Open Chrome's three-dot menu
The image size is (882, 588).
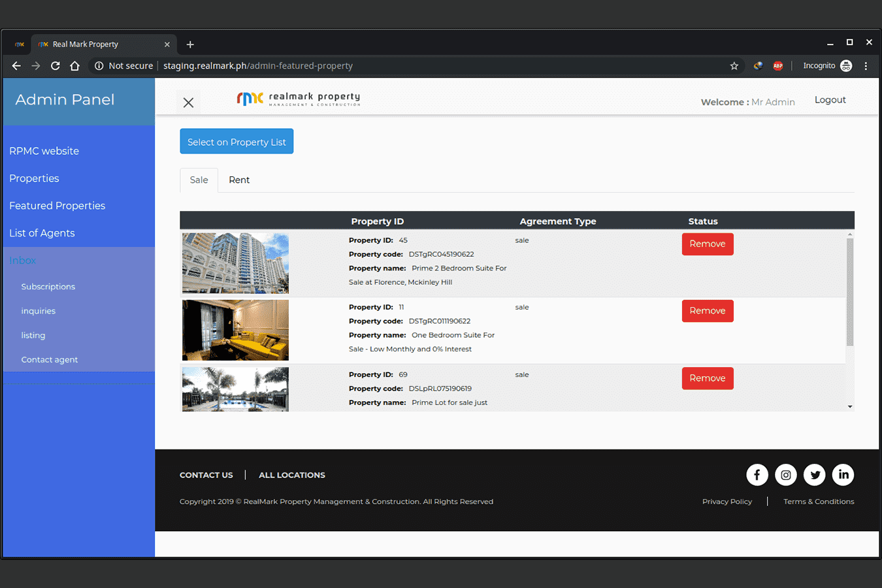866,66
